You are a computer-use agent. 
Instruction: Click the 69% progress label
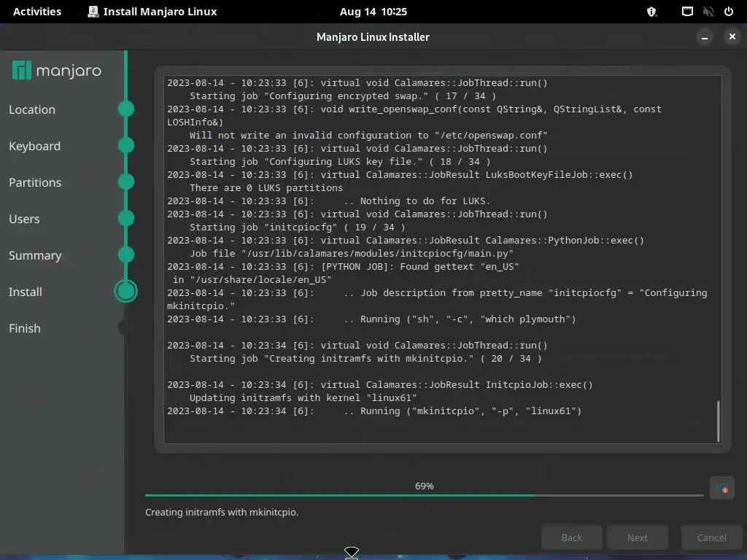tap(424, 486)
